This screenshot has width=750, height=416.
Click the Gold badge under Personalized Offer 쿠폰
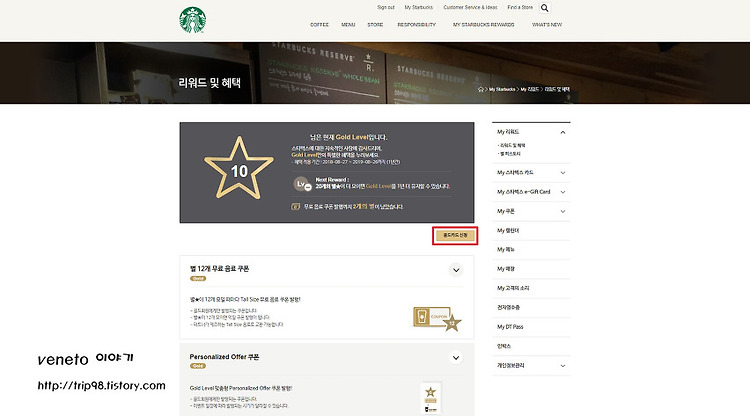point(198,366)
